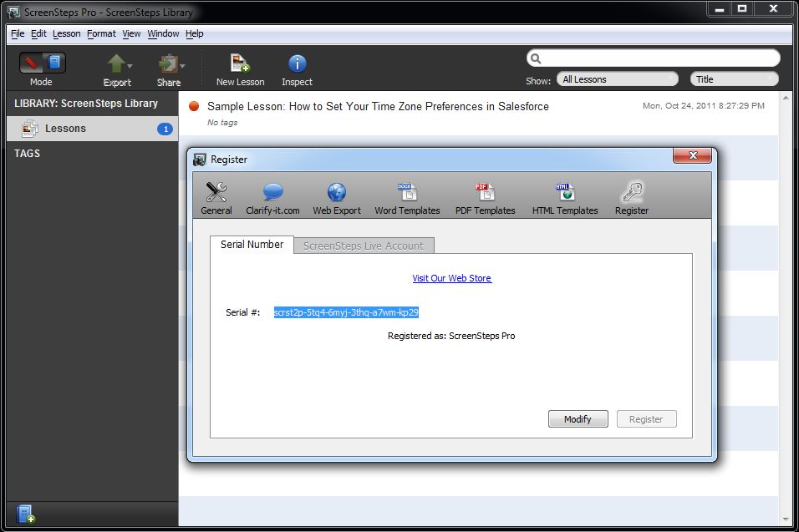Open Register pane key icon
The height and width of the screenshot is (532, 799).
point(632,198)
